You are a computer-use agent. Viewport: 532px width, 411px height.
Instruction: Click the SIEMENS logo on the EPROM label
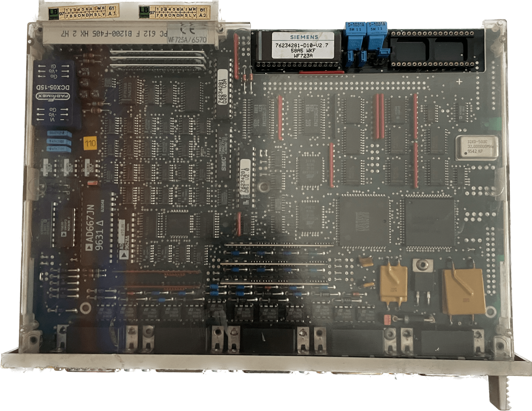tap(304, 37)
